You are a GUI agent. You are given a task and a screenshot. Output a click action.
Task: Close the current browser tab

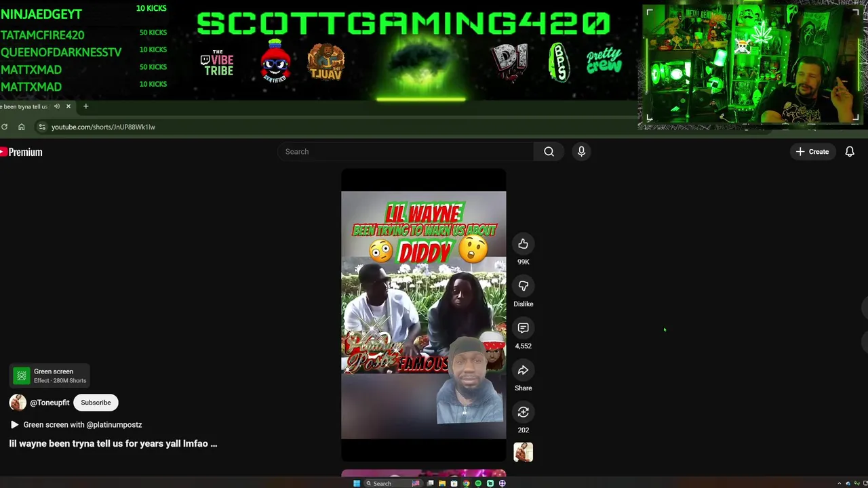(x=68, y=106)
